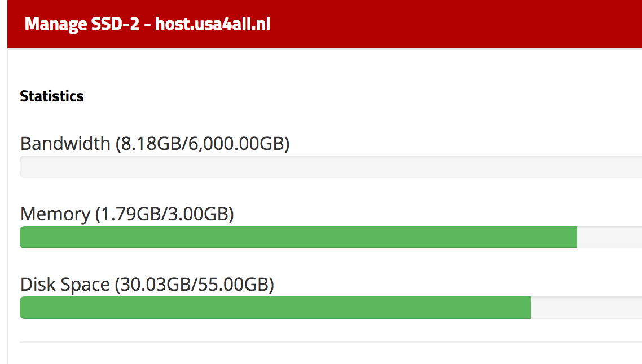
Task: Click the green filled Memory usage bar
Action: [x=298, y=237]
